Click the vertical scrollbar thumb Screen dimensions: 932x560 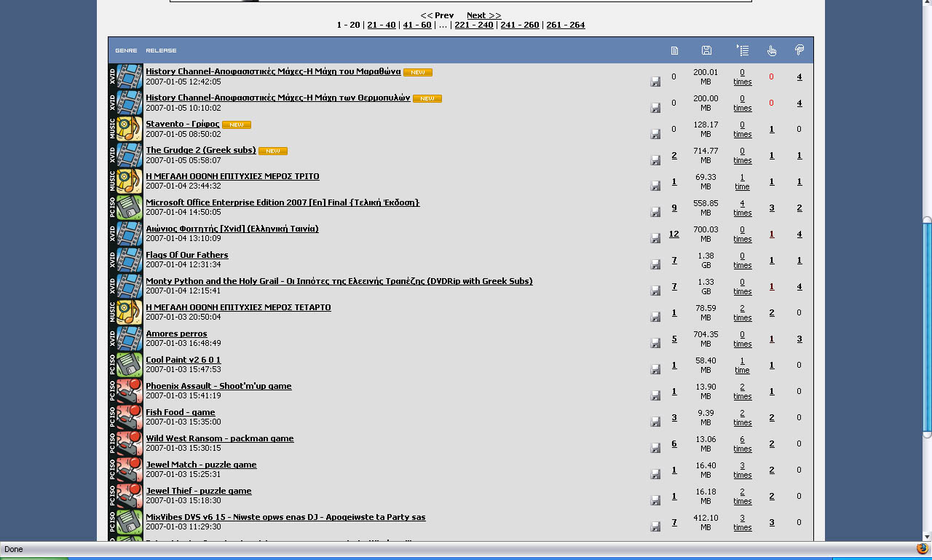point(927,328)
